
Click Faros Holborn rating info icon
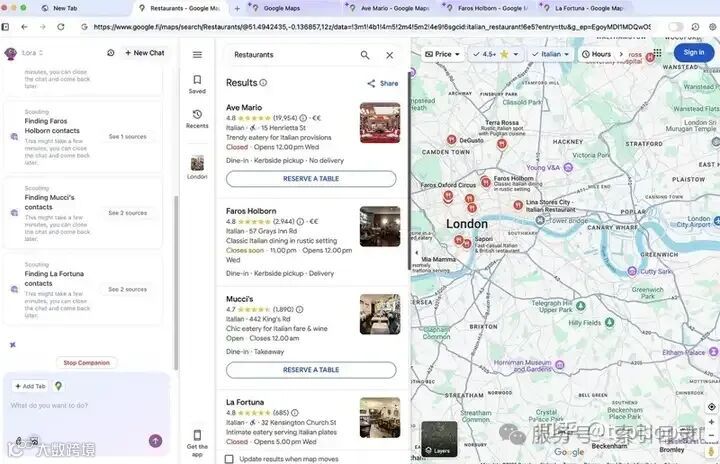click(300, 221)
